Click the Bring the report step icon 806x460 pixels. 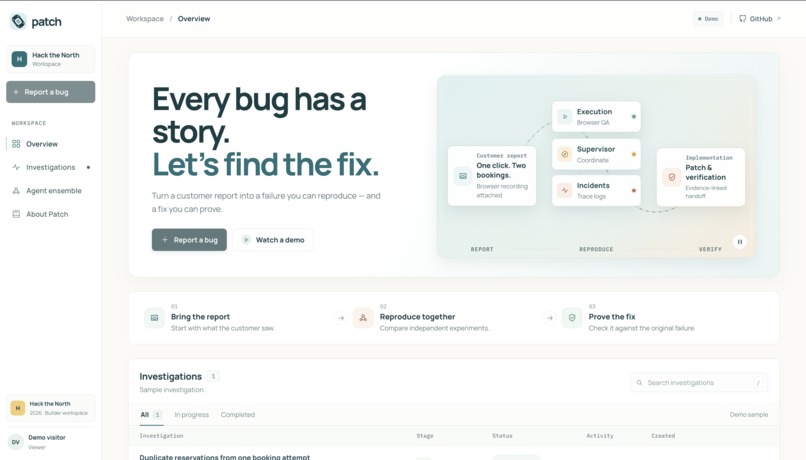(x=154, y=318)
